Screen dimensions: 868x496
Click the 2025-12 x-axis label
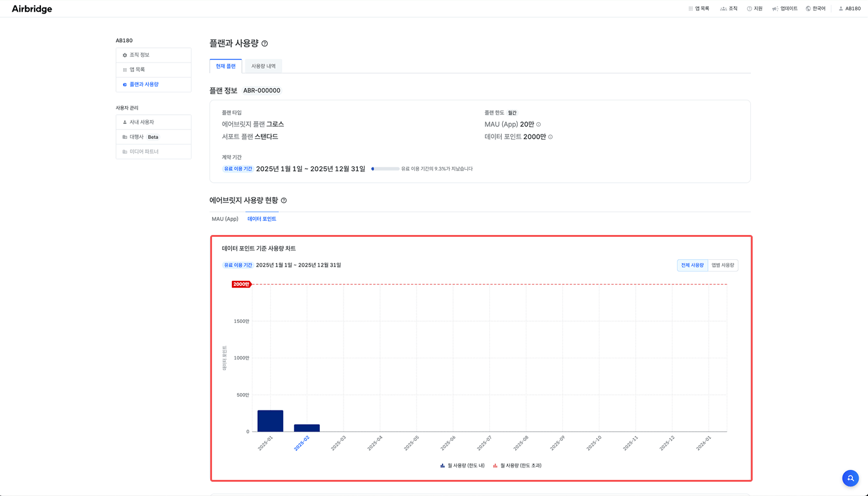667,443
